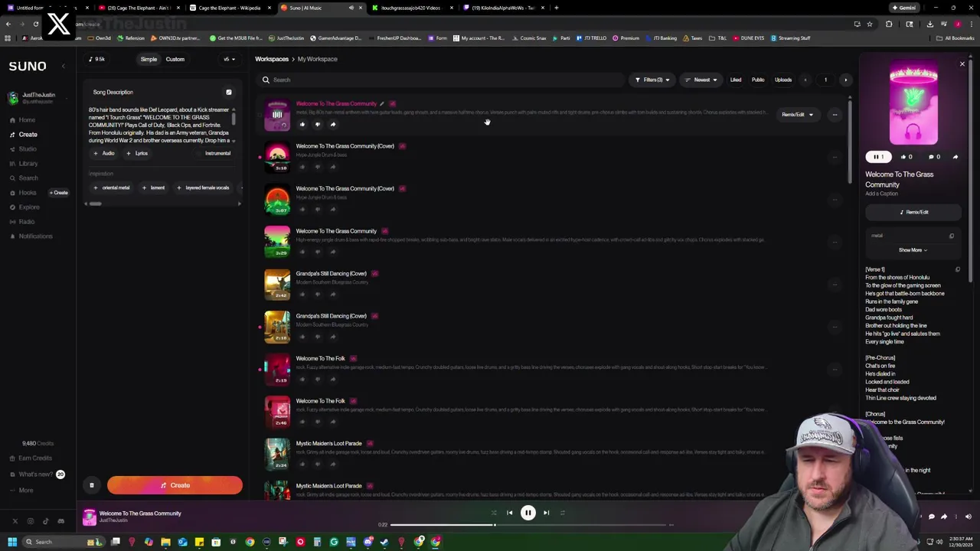Toggle repeat in the bottom player
980x551 pixels.
(563, 513)
